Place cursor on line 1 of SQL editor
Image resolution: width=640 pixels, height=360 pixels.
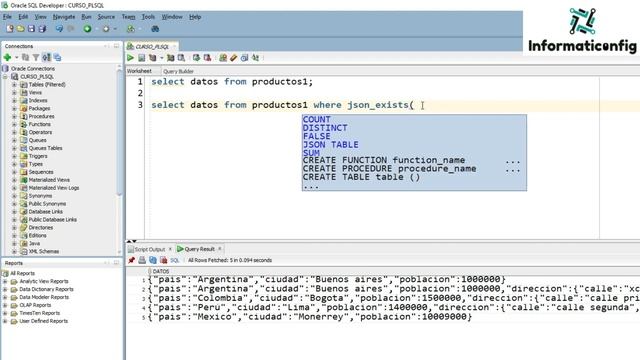click(232, 82)
